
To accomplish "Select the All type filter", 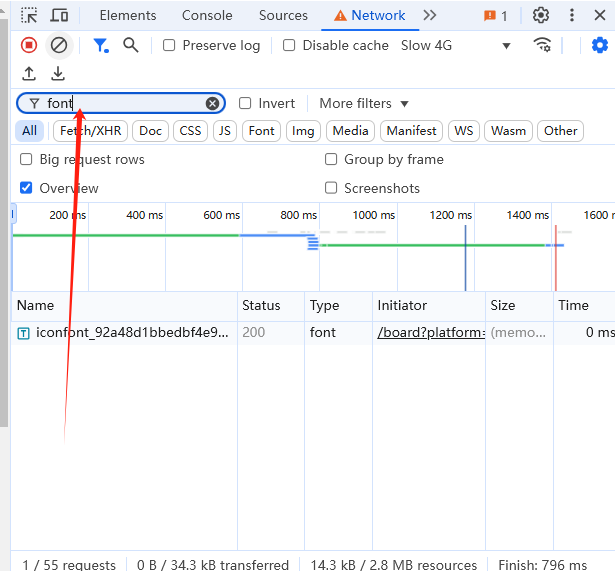I will pyautogui.click(x=29, y=131).
